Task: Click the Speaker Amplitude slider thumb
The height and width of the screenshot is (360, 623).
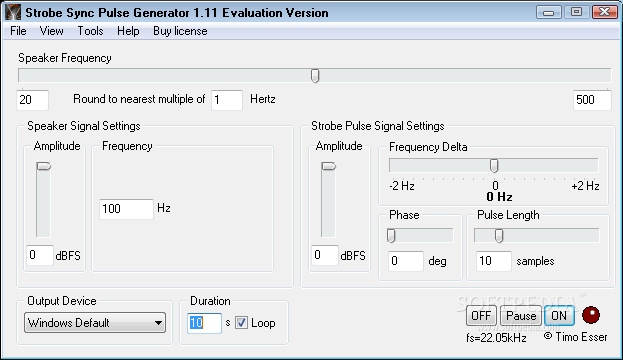Action: (x=44, y=166)
